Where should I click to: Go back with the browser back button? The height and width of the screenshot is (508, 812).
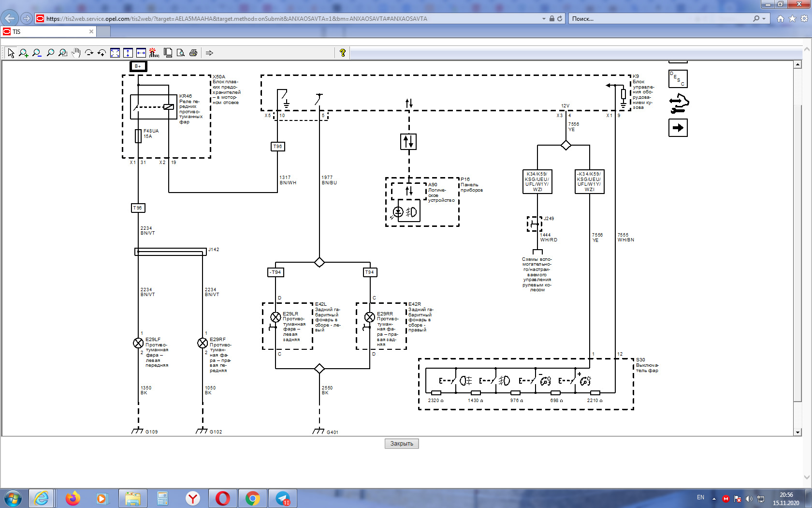pyautogui.click(x=9, y=18)
